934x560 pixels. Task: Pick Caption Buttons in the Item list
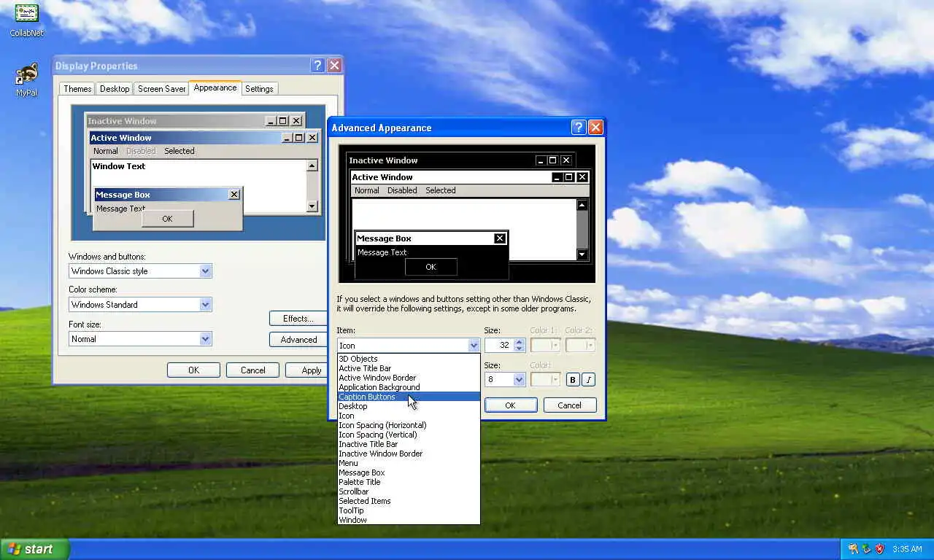coord(409,397)
